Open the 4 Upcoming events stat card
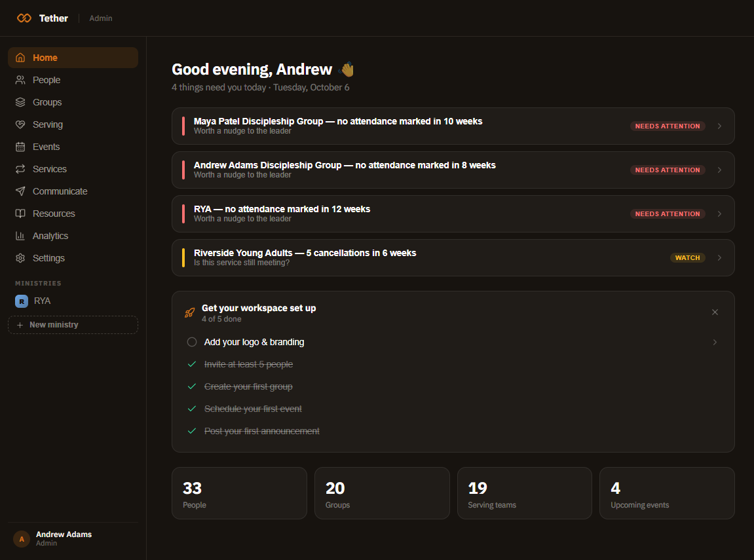This screenshot has width=754, height=560. click(x=667, y=493)
